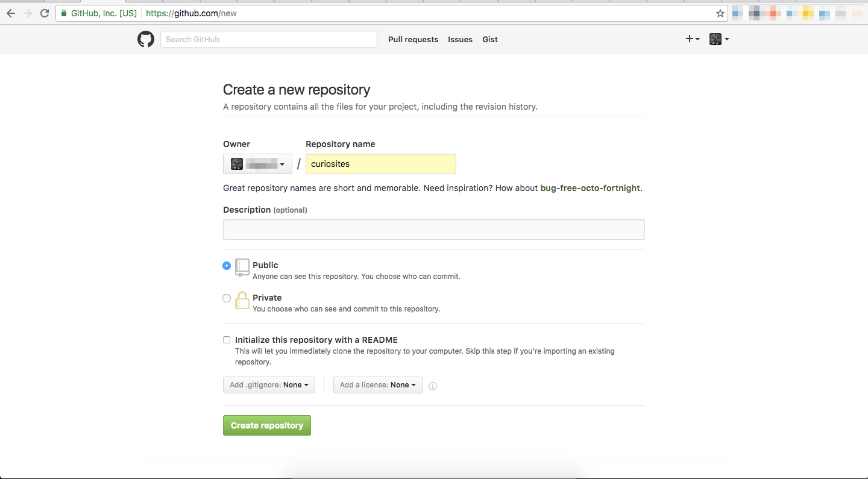Click the Owner label
Viewport: 868px width, 479px height.
(236, 144)
